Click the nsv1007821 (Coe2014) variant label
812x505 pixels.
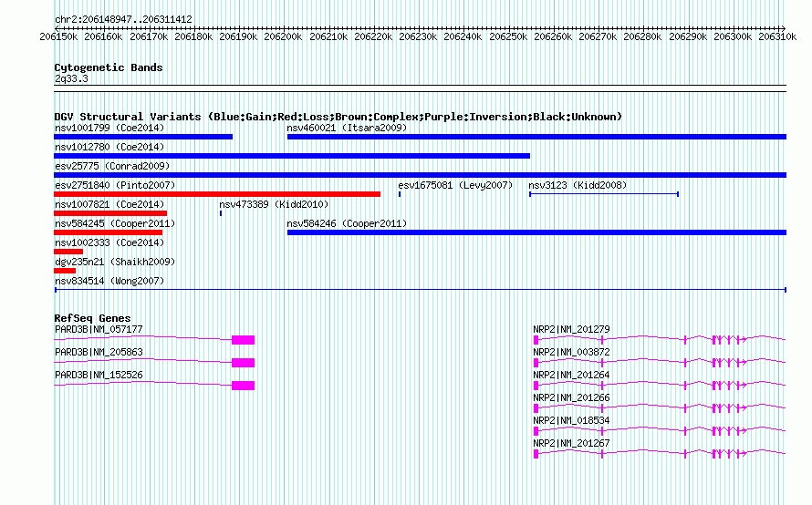pyautogui.click(x=109, y=204)
